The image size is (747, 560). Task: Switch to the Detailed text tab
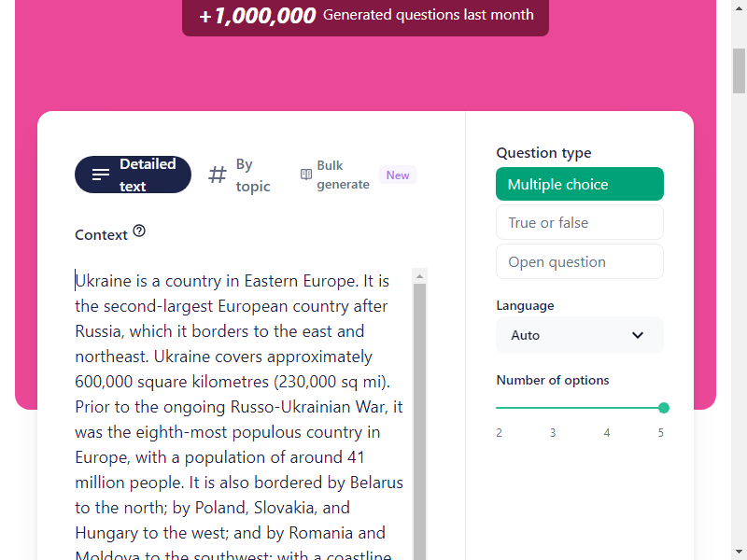[133, 175]
